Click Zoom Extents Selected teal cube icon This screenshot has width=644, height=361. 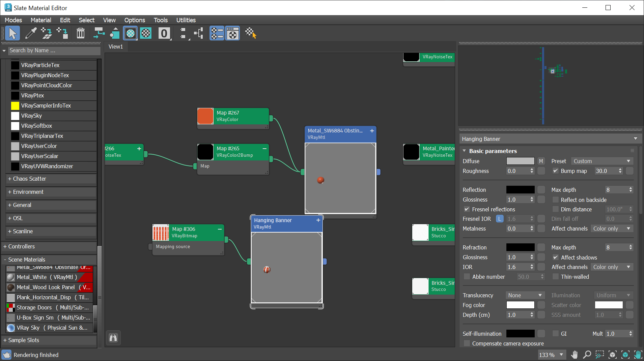pyautogui.click(x=625, y=355)
